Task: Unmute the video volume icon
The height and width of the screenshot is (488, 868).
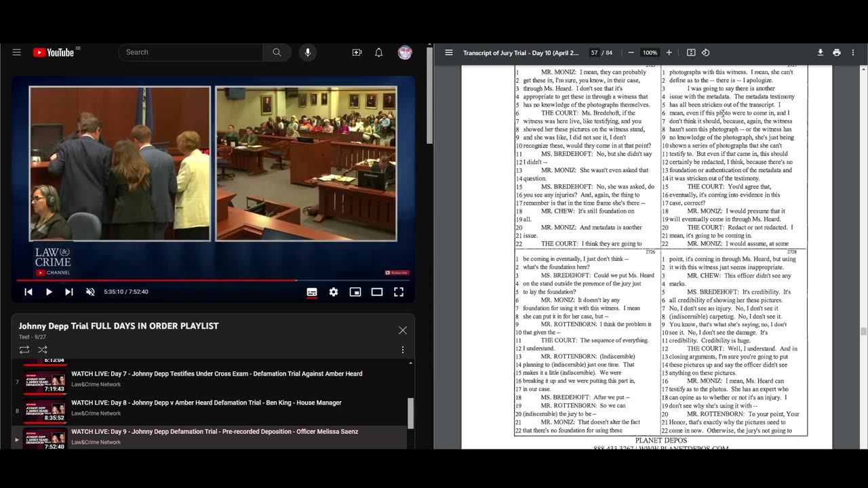Action: [90, 291]
